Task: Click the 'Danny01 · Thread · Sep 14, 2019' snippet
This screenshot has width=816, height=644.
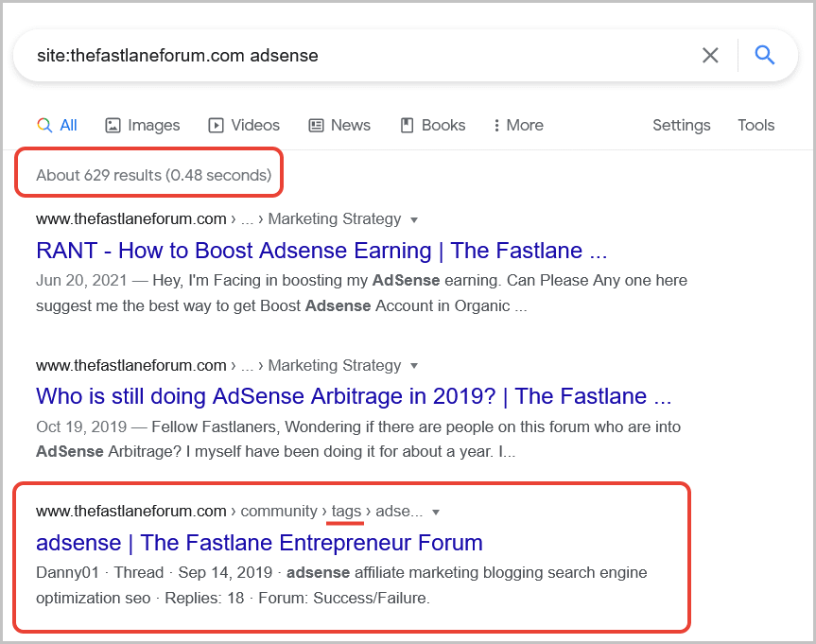Action: tap(154, 573)
